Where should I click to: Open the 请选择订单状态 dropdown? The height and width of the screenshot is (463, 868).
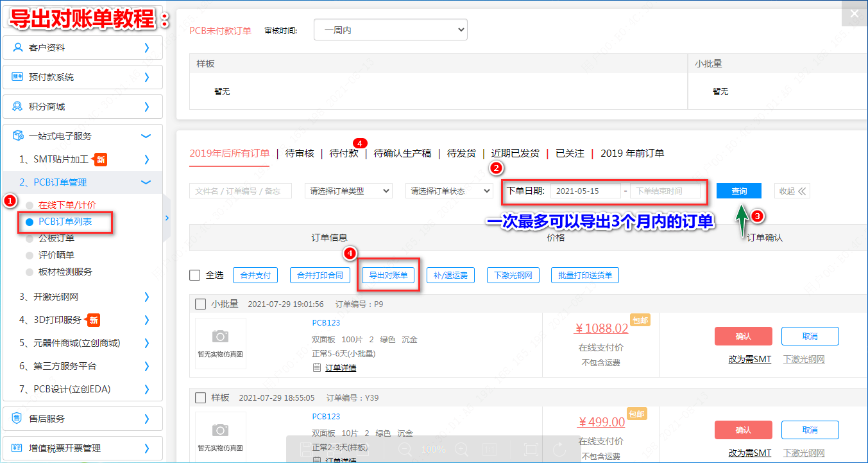click(x=449, y=191)
